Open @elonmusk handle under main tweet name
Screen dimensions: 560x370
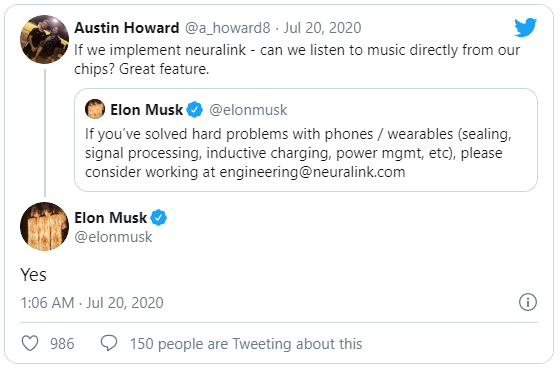coord(113,237)
